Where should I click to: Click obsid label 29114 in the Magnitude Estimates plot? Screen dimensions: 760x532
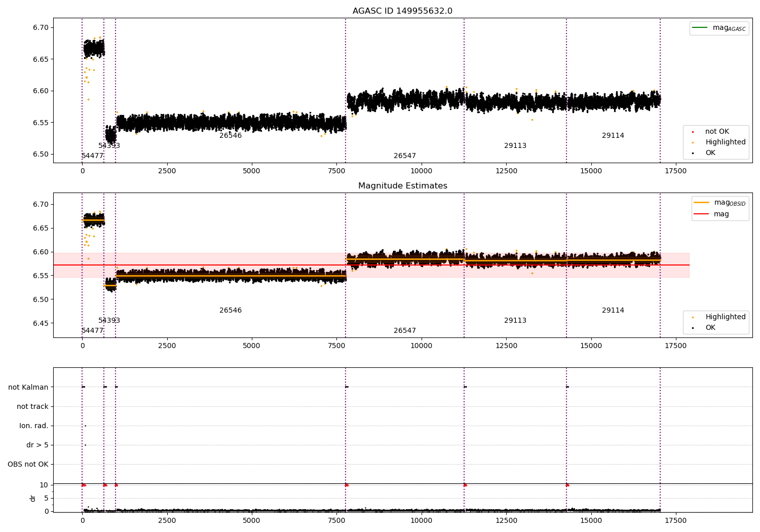coord(613,311)
